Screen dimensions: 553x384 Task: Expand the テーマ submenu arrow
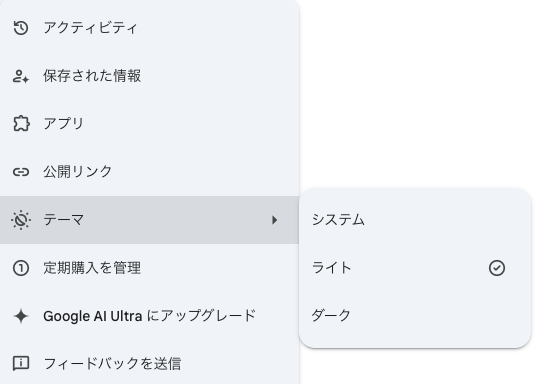pos(274,220)
